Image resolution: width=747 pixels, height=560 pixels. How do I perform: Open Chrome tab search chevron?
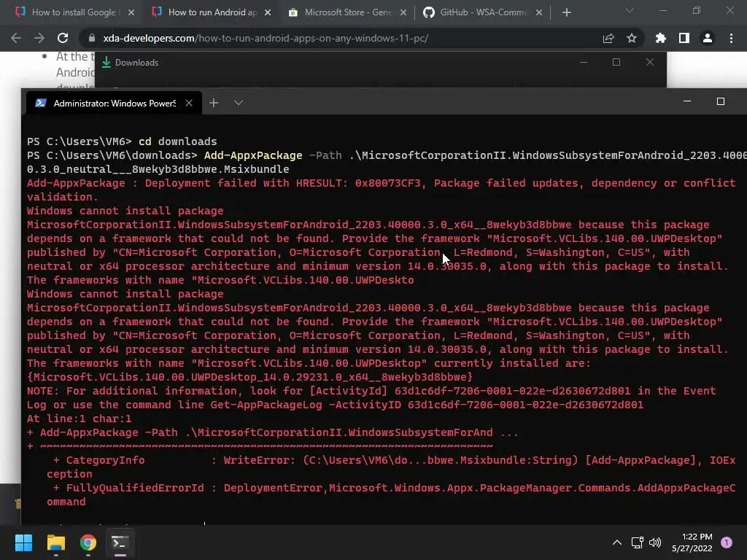[630, 10]
